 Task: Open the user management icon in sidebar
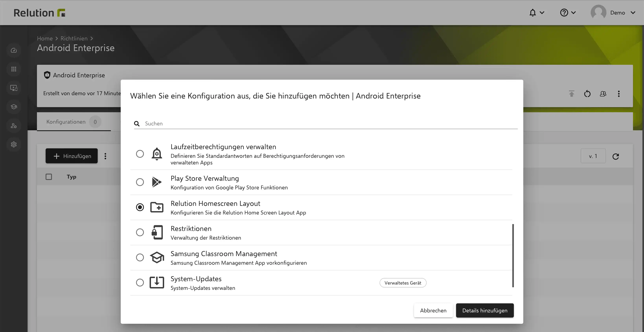pos(14,126)
